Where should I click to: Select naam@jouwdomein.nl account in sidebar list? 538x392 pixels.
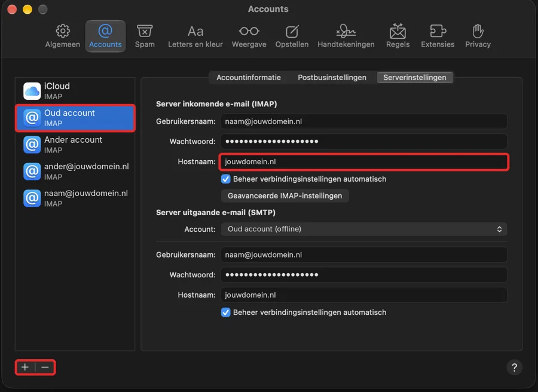(x=75, y=198)
